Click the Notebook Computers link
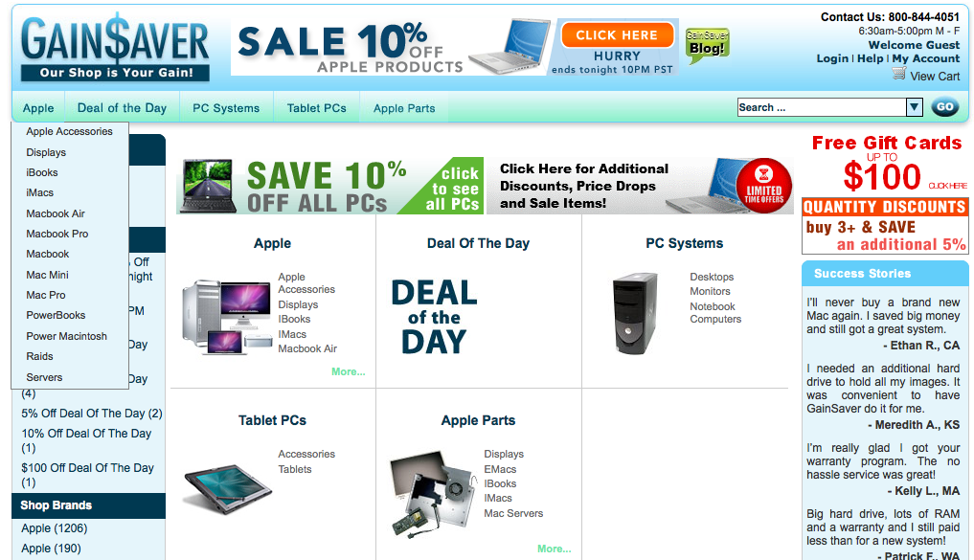This screenshot has width=974, height=560. pyautogui.click(x=715, y=313)
